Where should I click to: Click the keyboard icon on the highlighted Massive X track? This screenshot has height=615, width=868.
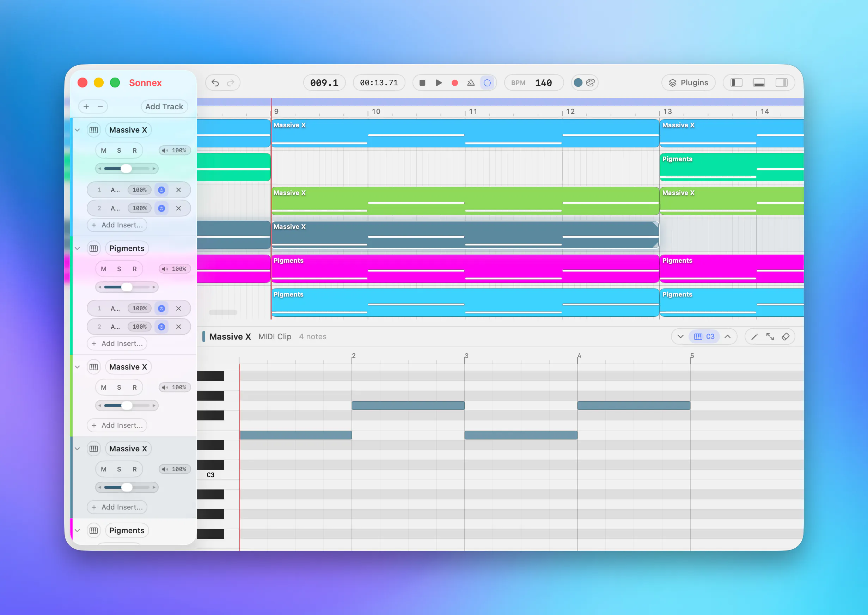point(93,449)
